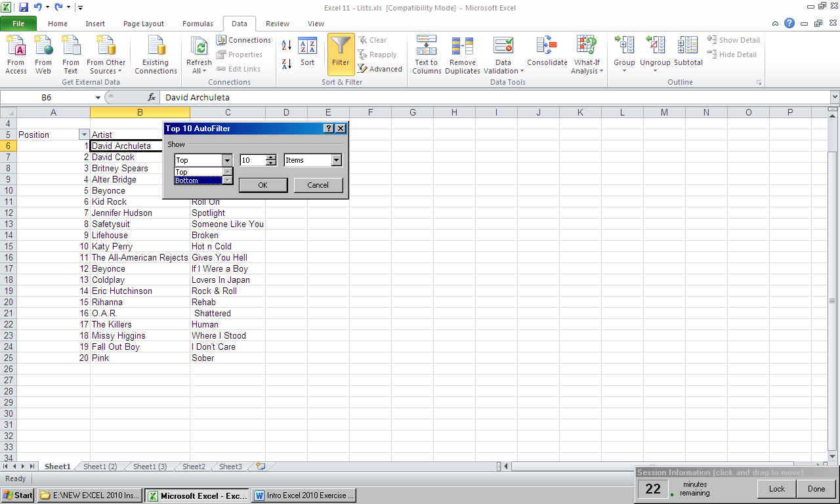Click the Top/Bottom combo box arrow
The image size is (840, 504).
point(227,160)
